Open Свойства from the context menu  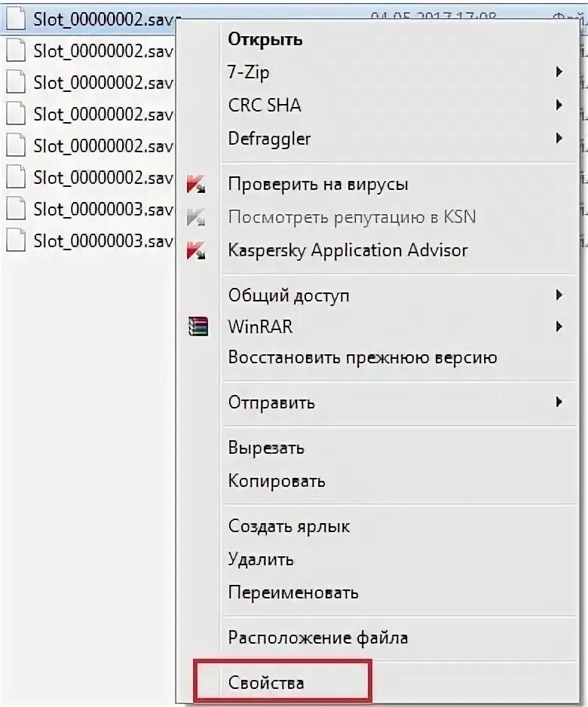267,683
